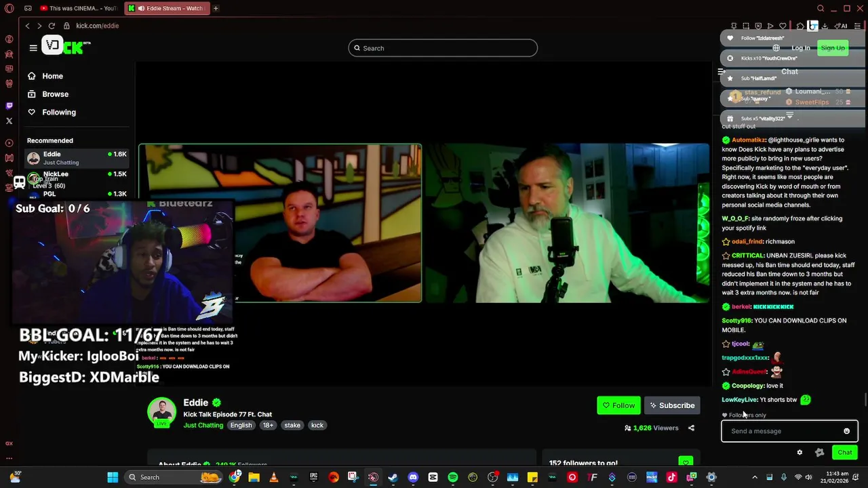Click chat username Coopology
The image size is (868, 488).
click(x=747, y=386)
